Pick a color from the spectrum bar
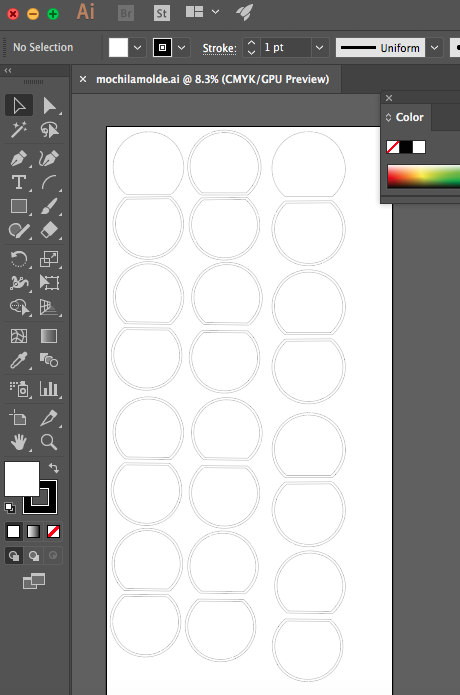Image resolution: width=460 pixels, height=695 pixels. coord(424,176)
